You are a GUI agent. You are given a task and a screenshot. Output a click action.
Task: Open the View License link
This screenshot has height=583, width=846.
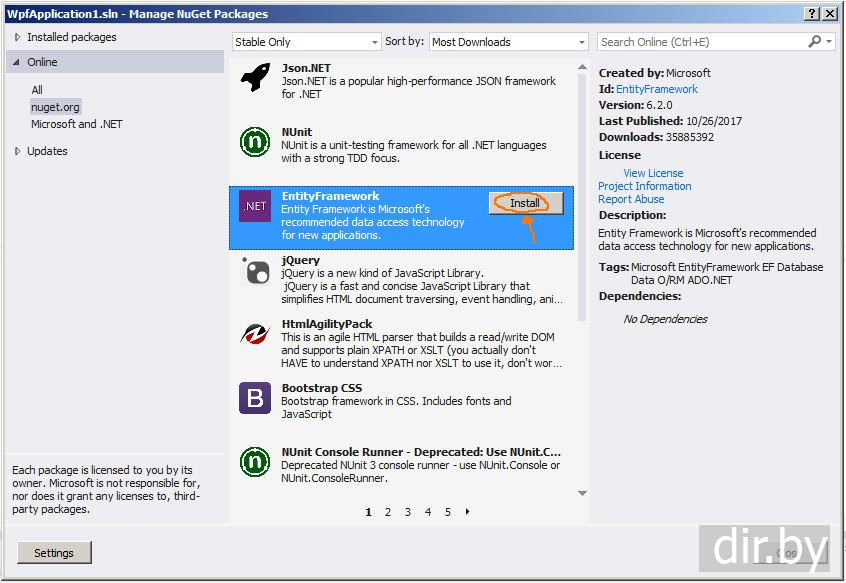(x=653, y=173)
